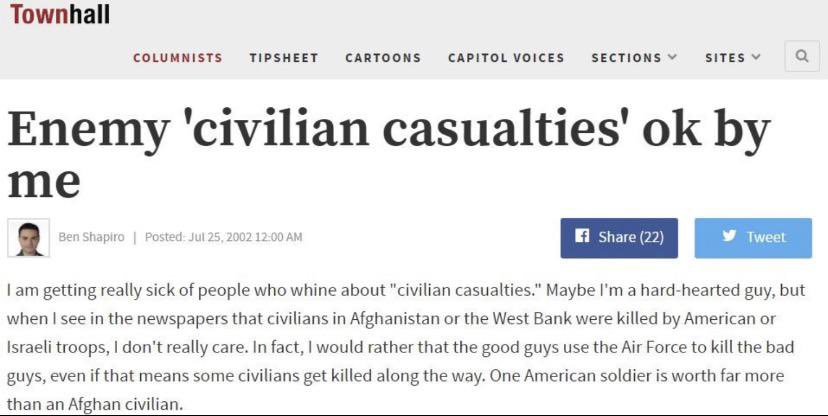Click the Facebook logo in Share button
The width and height of the screenshot is (828, 416).
pos(581,236)
